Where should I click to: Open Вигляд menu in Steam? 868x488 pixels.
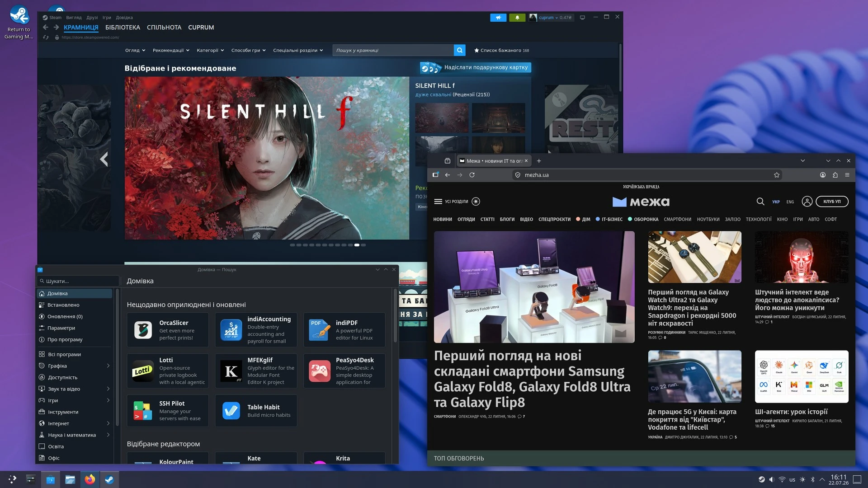click(74, 18)
